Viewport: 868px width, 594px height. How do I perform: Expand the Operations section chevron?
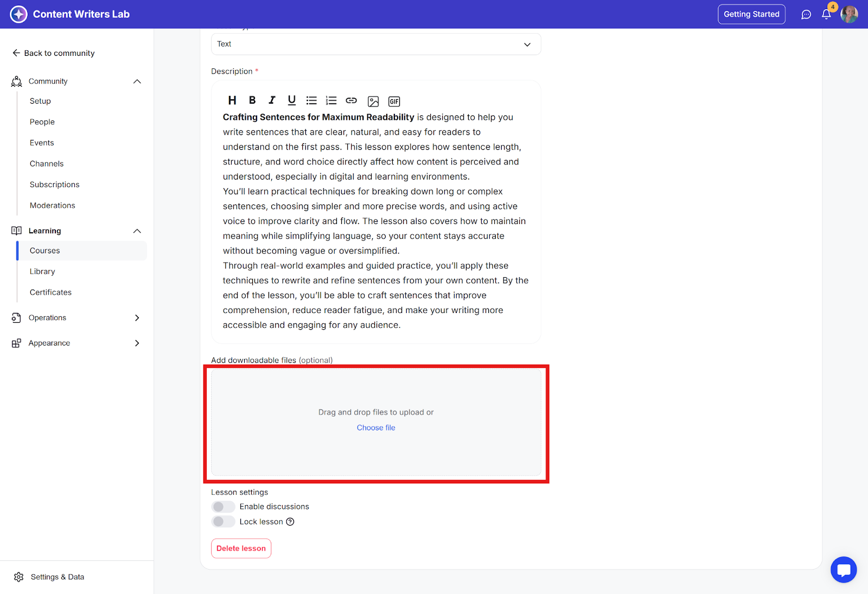click(x=137, y=318)
